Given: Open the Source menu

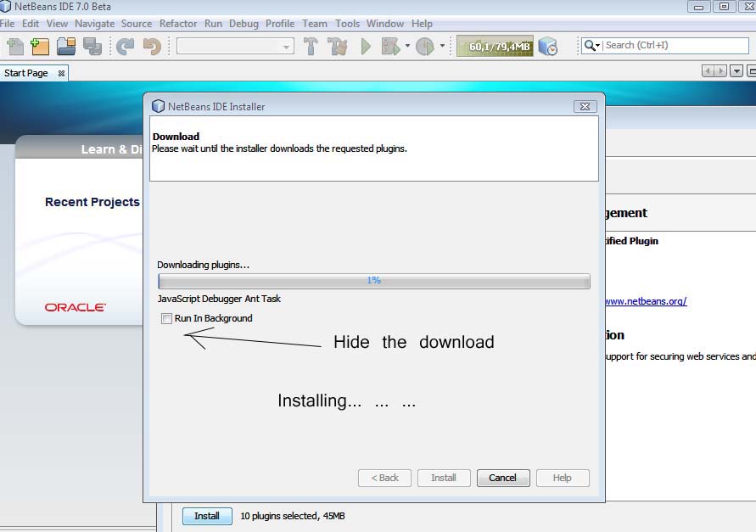Looking at the screenshot, I should 137,24.
